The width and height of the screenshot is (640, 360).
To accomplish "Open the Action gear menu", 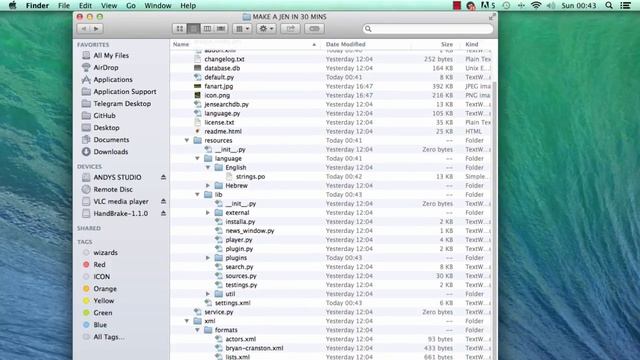I will coord(266,29).
